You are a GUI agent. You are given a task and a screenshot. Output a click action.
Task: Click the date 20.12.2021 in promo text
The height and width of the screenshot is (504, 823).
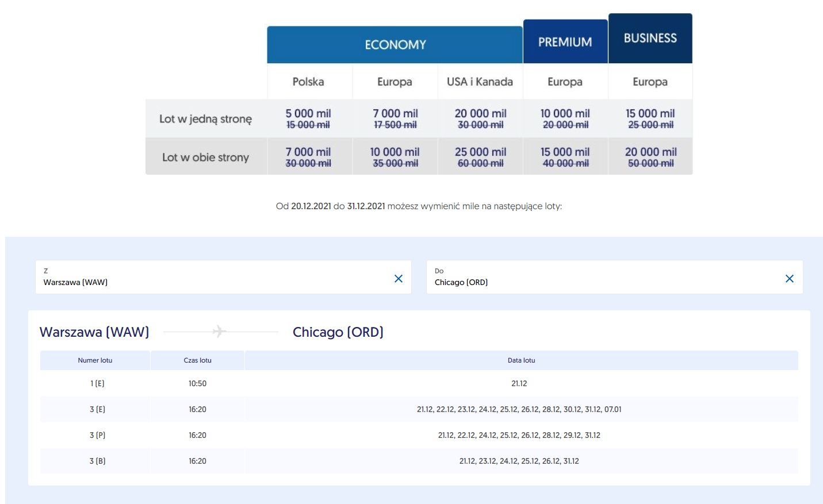tap(311, 206)
